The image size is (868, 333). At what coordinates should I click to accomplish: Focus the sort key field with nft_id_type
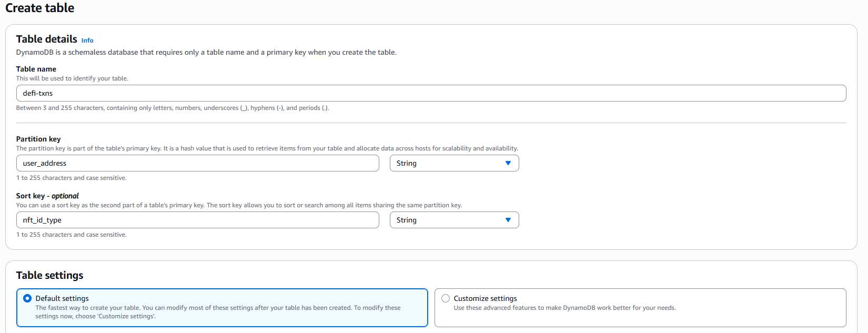[x=197, y=220]
